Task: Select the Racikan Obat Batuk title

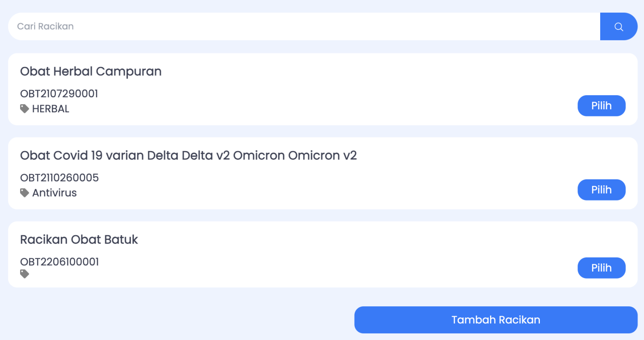Action: 79,240
